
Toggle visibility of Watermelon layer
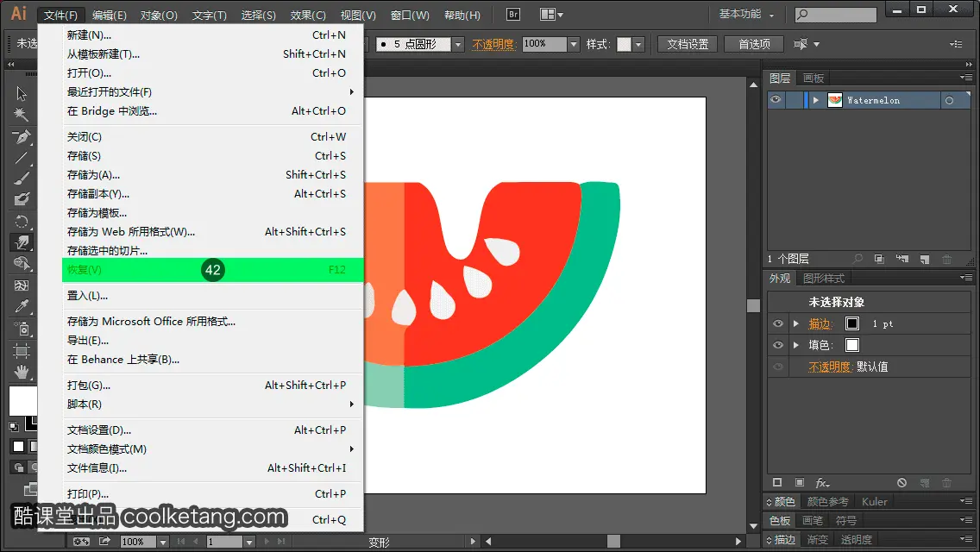[x=776, y=100]
